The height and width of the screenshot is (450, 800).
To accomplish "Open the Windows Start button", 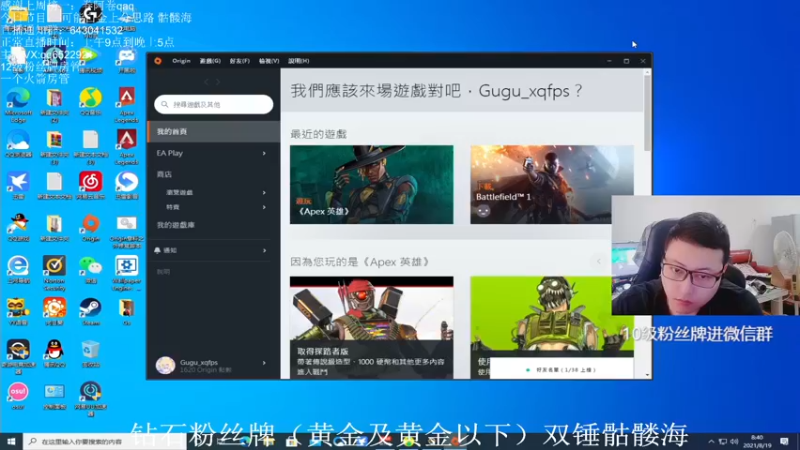I will point(11,441).
